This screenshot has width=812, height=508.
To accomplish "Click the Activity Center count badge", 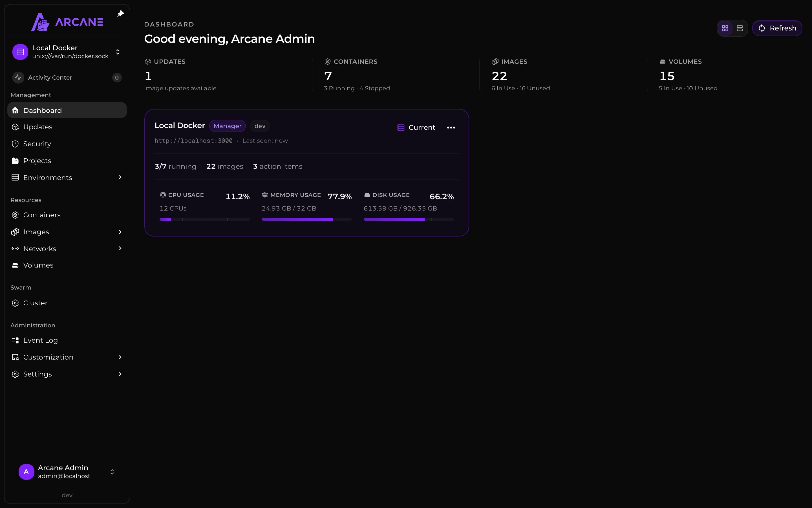I will 117,78.
